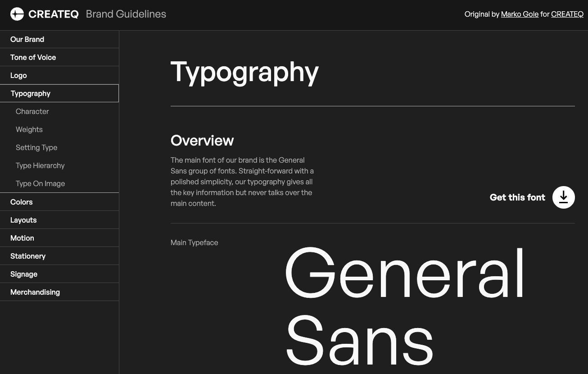Navigate to the 'Stationery' section
Image resolution: width=588 pixels, height=374 pixels.
pos(28,256)
